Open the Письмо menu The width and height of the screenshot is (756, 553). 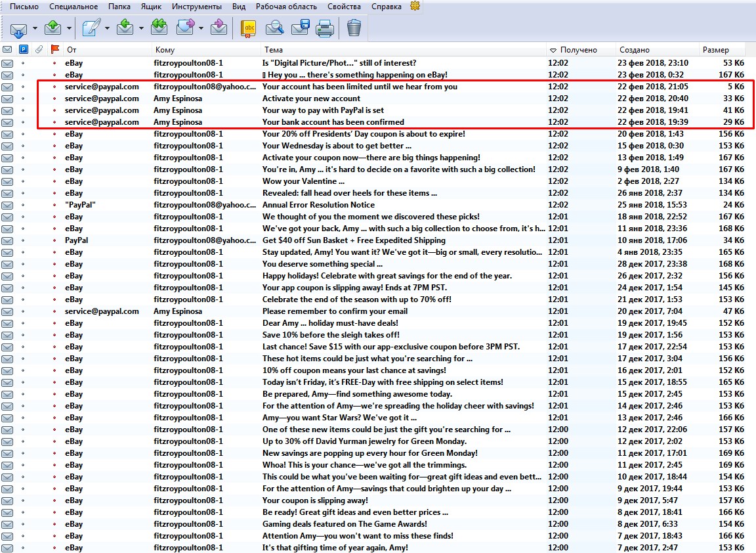(24, 7)
